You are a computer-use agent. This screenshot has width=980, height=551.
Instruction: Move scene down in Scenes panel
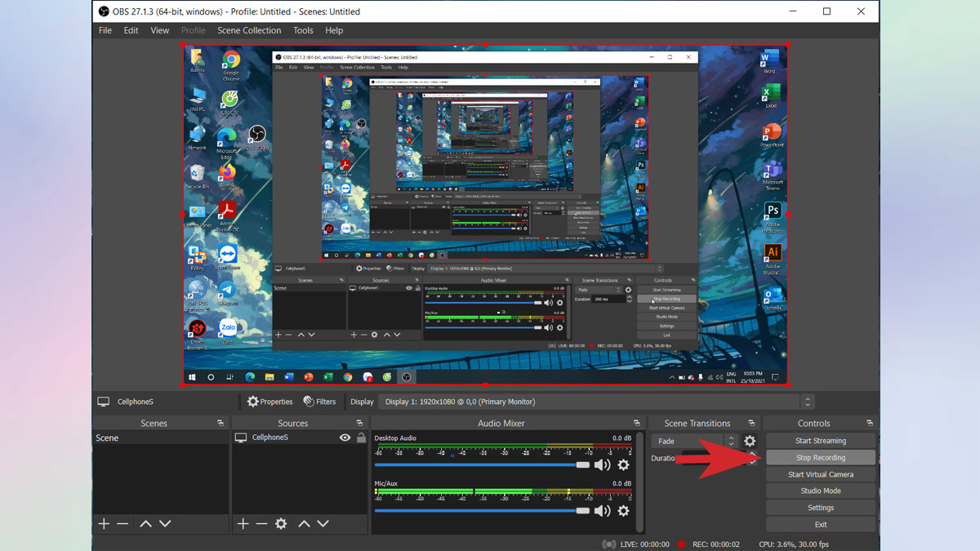pos(165,524)
